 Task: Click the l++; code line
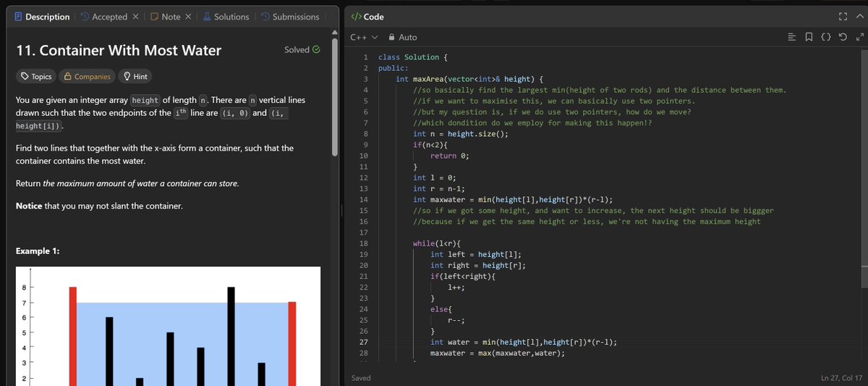pyautogui.click(x=456, y=288)
